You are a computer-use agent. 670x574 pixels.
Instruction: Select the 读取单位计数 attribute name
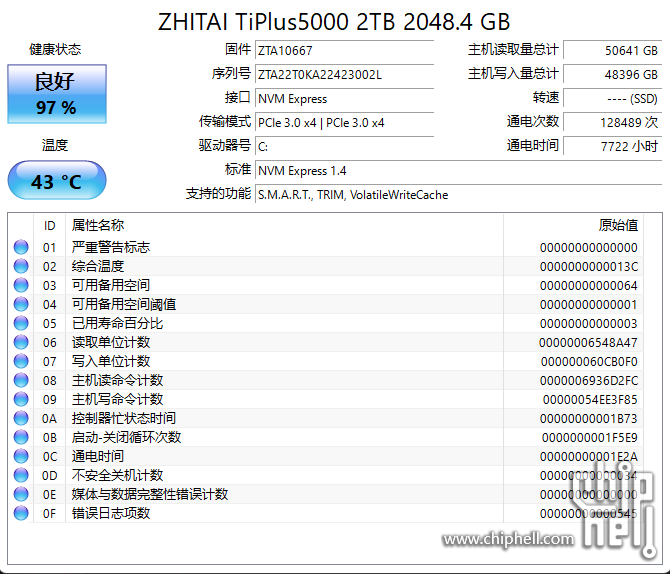click(111, 342)
